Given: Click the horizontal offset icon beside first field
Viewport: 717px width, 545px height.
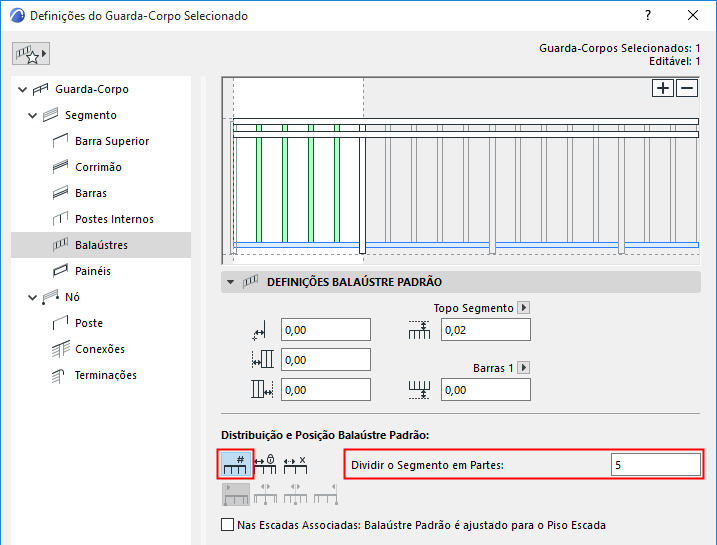Looking at the screenshot, I should tap(259, 331).
